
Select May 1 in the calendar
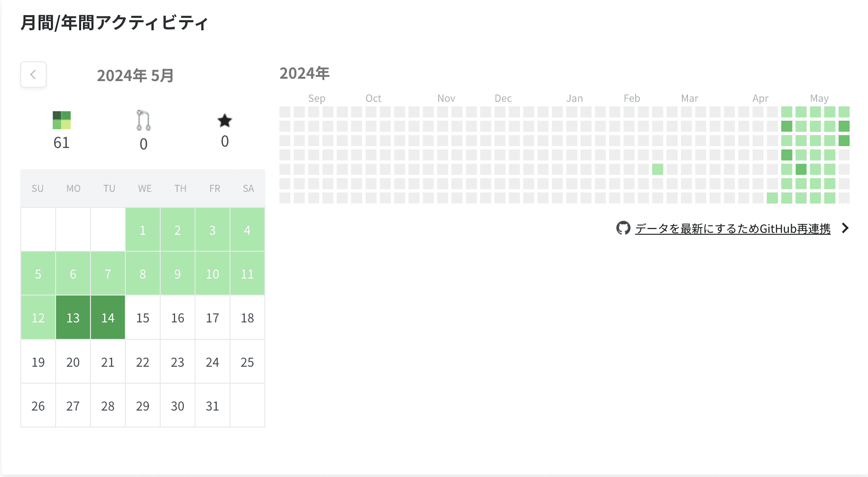[143, 230]
